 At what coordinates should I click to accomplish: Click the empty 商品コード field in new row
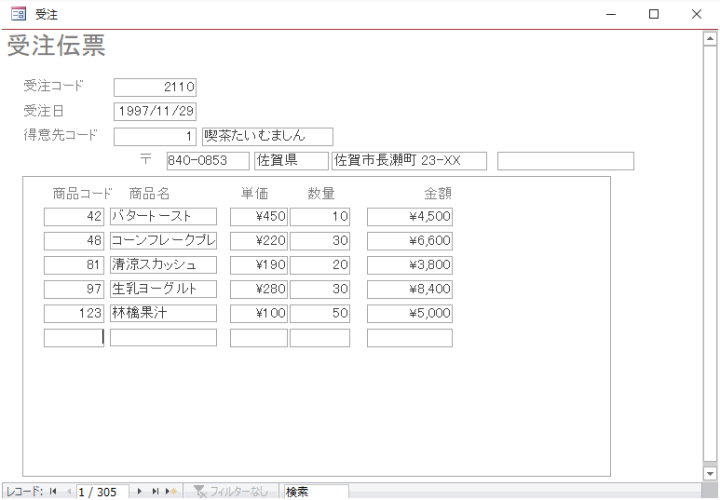74,338
